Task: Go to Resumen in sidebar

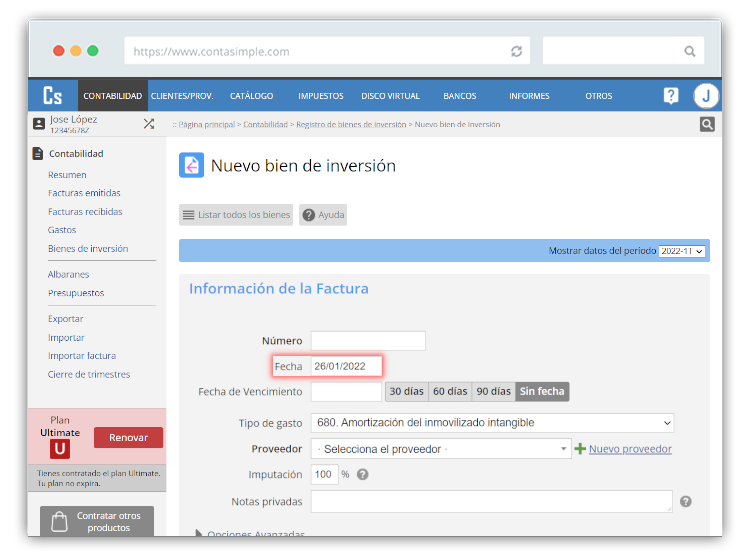Action: click(67, 175)
